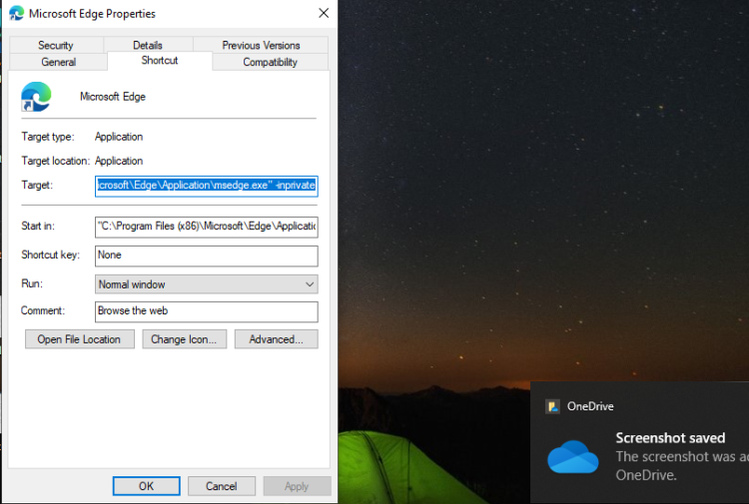Image resolution: width=749 pixels, height=504 pixels.
Task: Select the General tab
Action: point(58,62)
